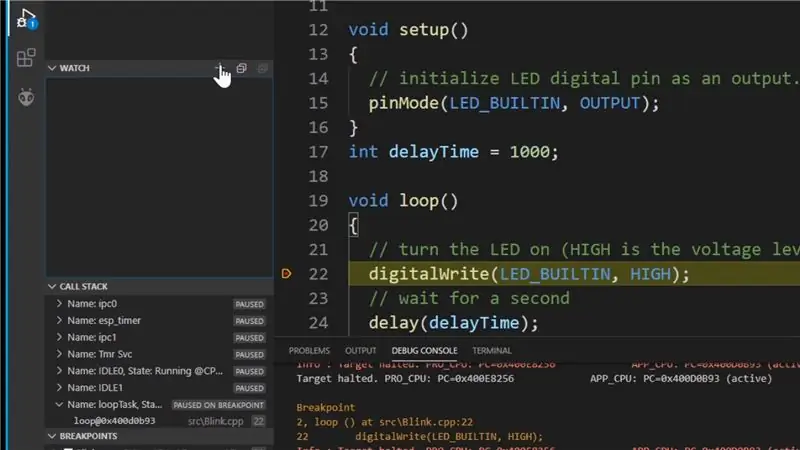Click delayTime variable on line 17

(x=434, y=152)
